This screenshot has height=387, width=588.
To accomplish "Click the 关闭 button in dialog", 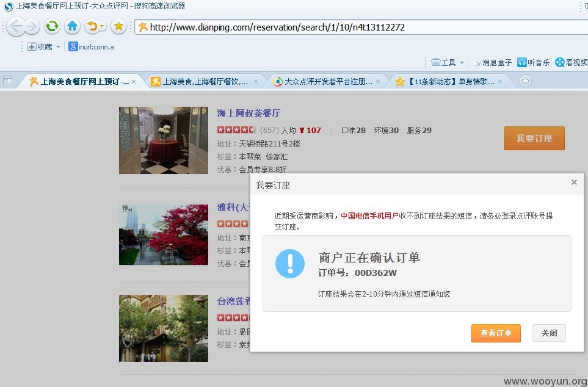I will [x=549, y=333].
